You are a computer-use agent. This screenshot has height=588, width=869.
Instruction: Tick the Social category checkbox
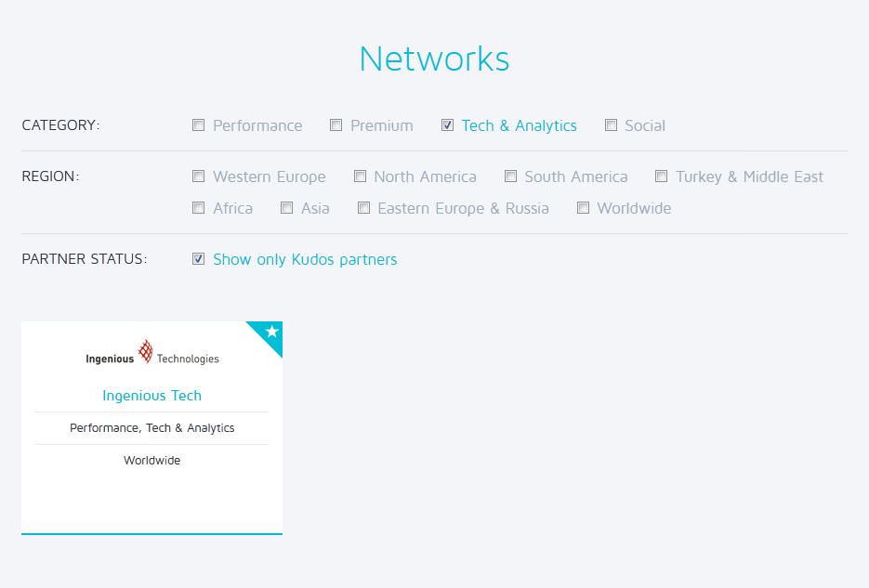(611, 125)
